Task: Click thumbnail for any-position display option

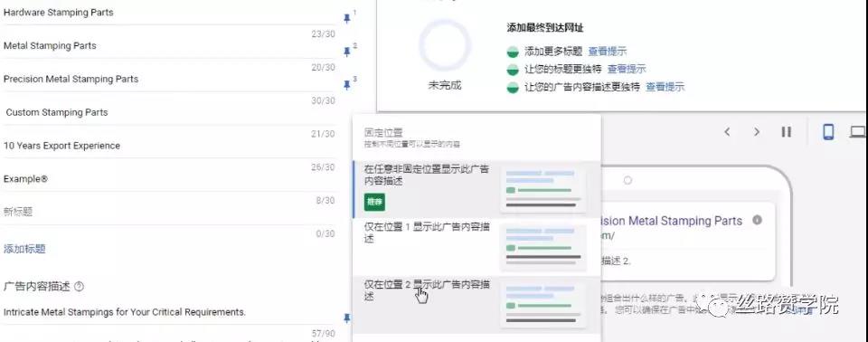Action: [543, 189]
